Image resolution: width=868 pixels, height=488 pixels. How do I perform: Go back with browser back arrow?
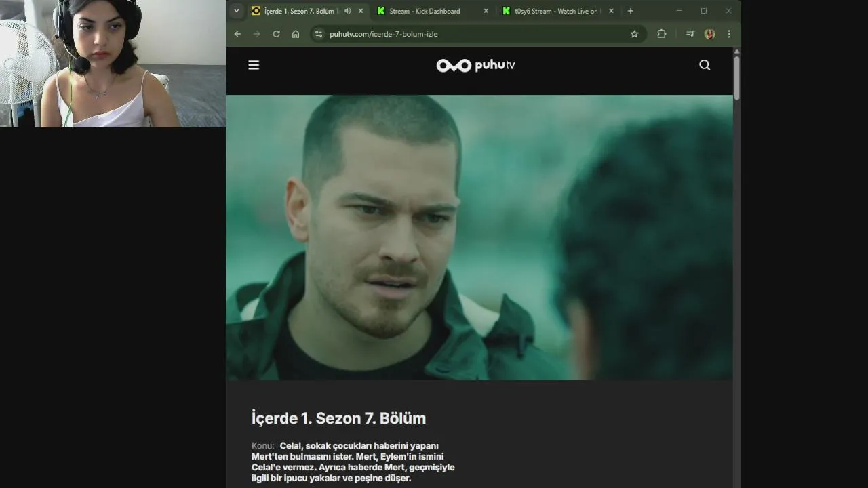coord(237,34)
